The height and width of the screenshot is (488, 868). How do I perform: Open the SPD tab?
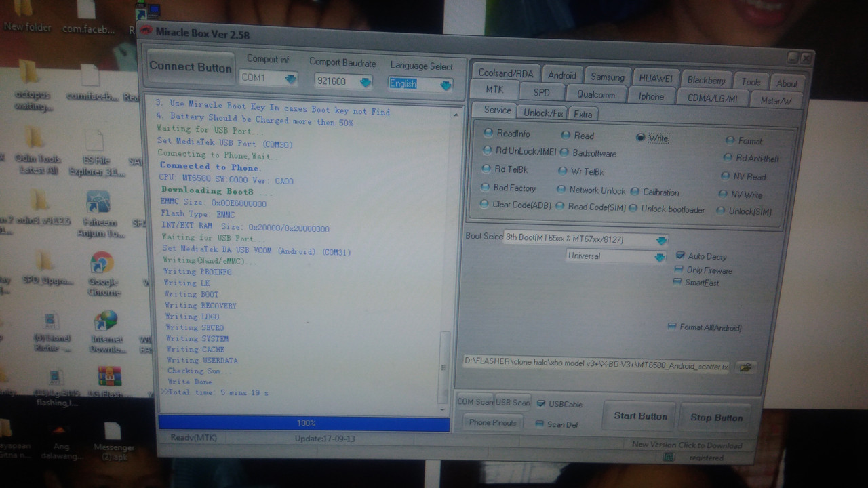542,92
